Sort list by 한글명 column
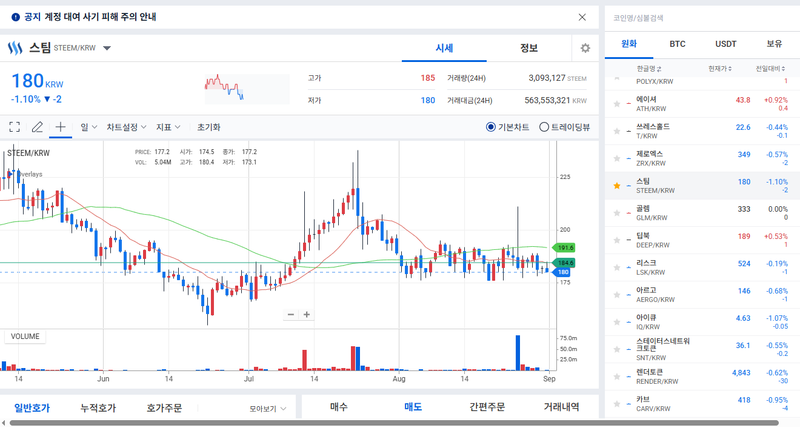800x427 pixels. pyautogui.click(x=648, y=69)
